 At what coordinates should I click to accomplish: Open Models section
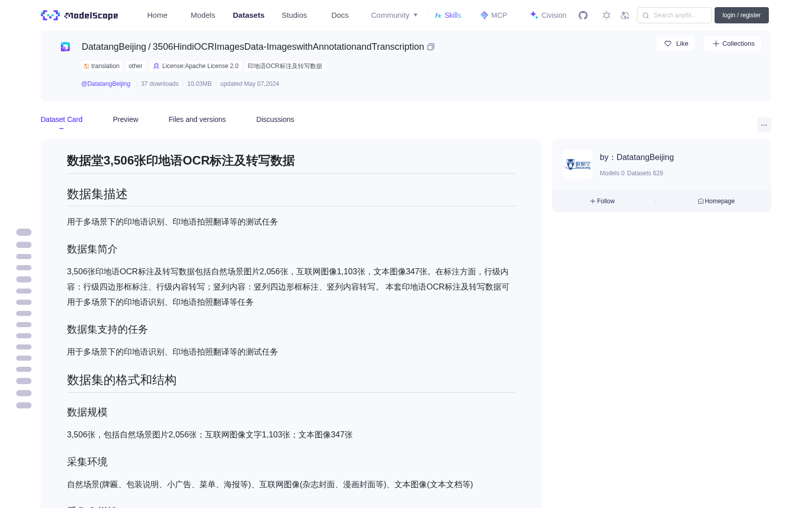[x=203, y=15]
